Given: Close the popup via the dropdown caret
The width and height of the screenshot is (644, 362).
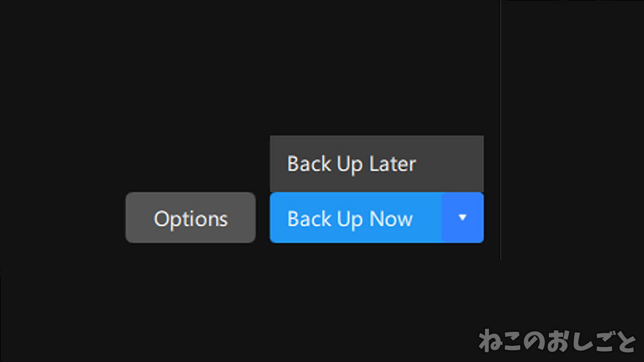Looking at the screenshot, I should [x=462, y=218].
